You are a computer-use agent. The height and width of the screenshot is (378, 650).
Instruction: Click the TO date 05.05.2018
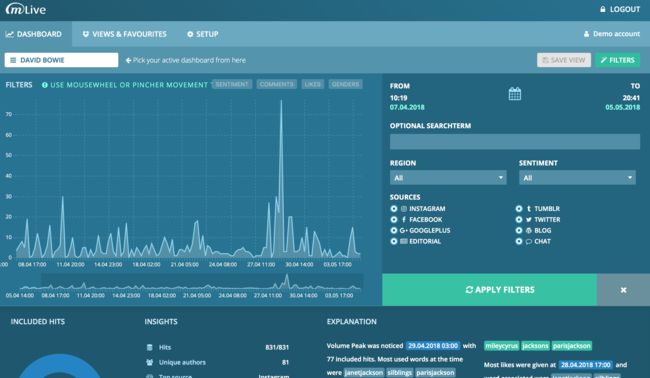[x=623, y=107]
